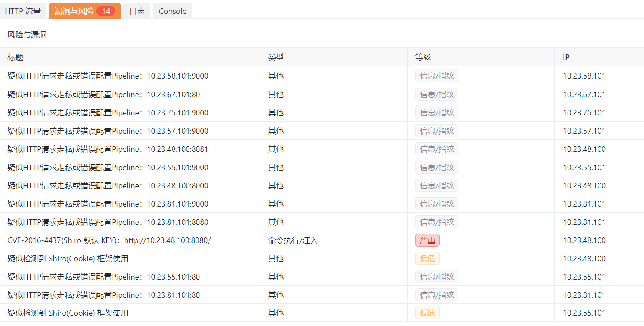Select the Pipeline row for 10.23.81.101:80
Screen dimensions: 644x326
[322, 295]
